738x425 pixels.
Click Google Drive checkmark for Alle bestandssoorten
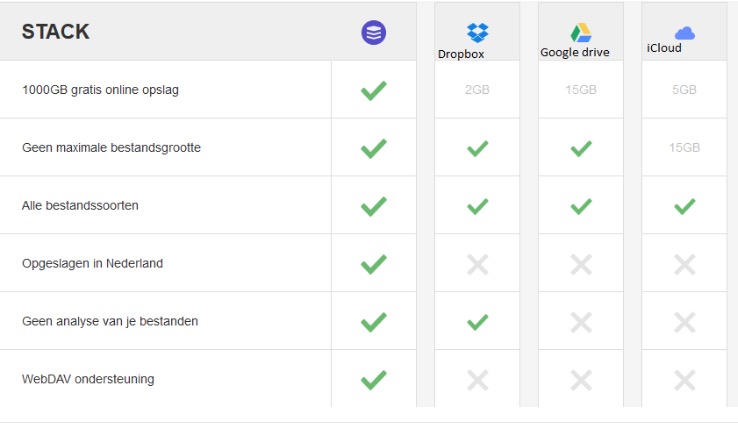[581, 206]
